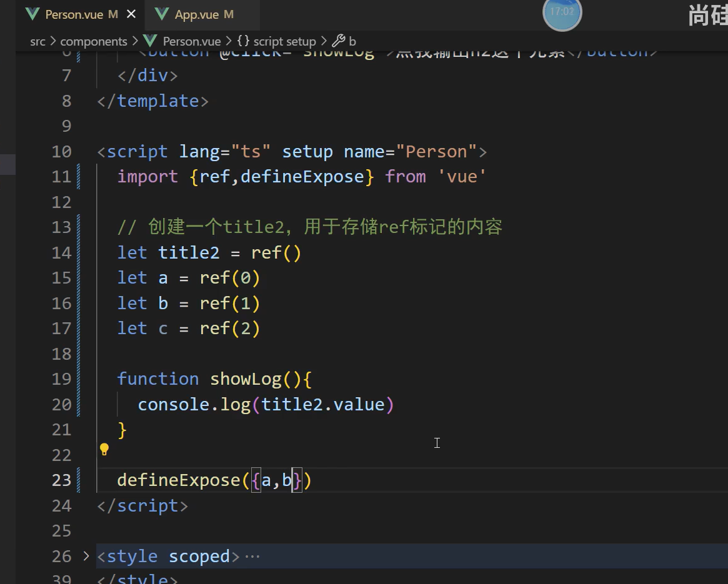Click 'function showLog(){' text
The height and width of the screenshot is (584, 728).
(x=214, y=379)
